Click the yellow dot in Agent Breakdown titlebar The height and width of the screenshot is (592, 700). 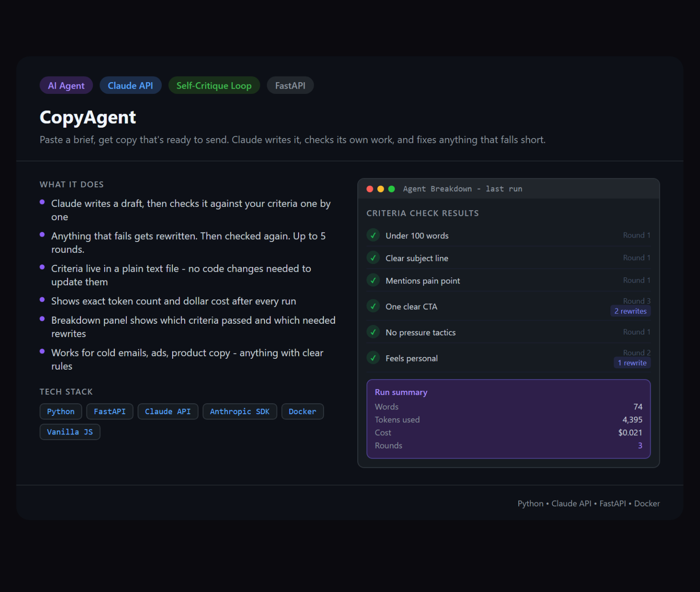[381, 189]
